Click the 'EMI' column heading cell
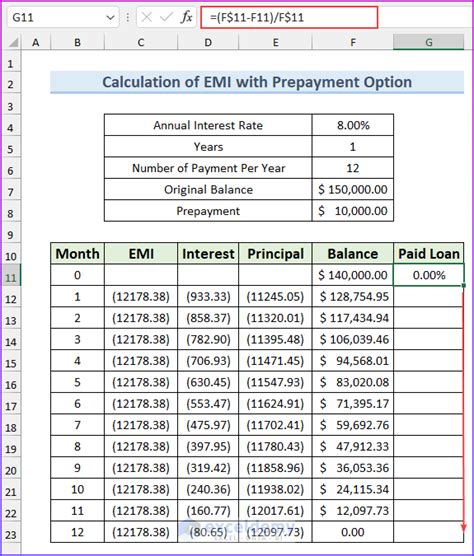The image size is (474, 556). (x=141, y=254)
